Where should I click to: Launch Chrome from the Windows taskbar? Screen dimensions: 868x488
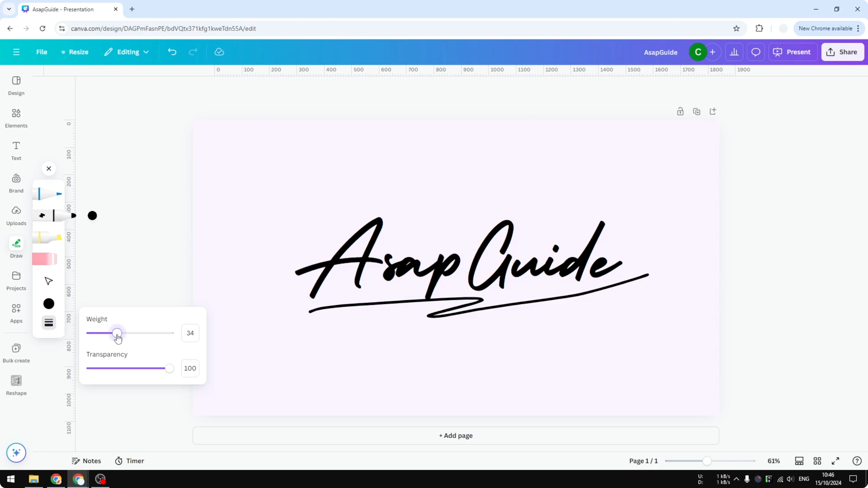[x=56, y=479]
